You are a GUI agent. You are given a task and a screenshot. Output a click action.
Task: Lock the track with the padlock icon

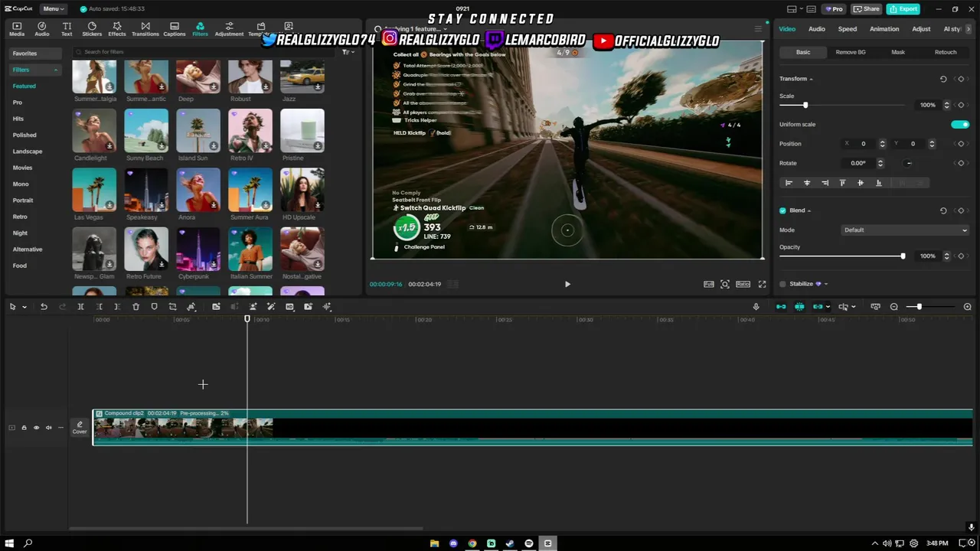coord(24,428)
